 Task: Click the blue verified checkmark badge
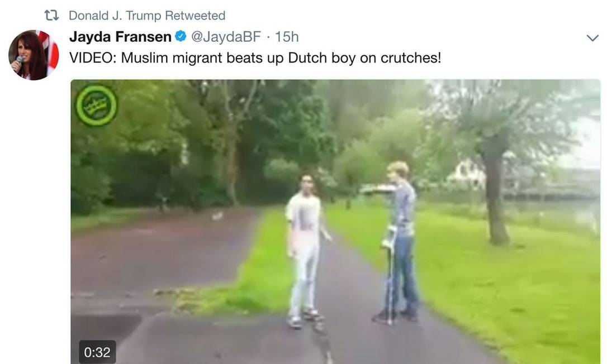[181, 36]
